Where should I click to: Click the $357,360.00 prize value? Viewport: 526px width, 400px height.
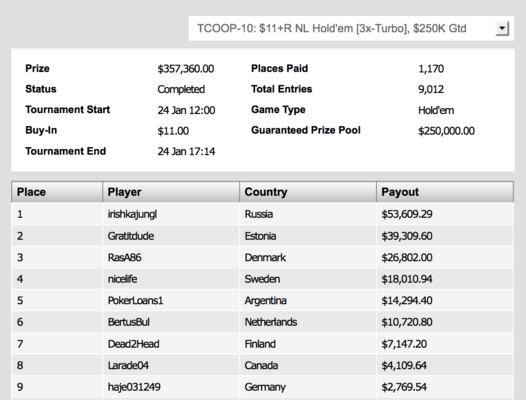[x=186, y=69]
